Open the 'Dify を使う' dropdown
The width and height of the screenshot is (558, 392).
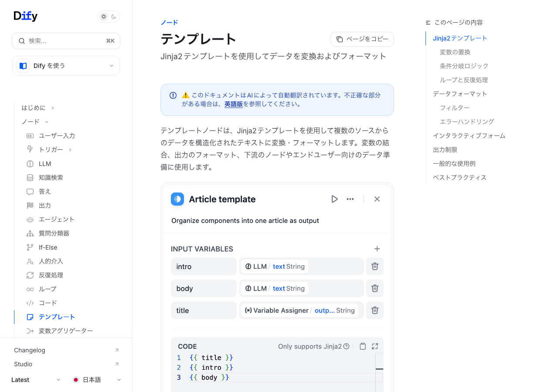(66, 66)
